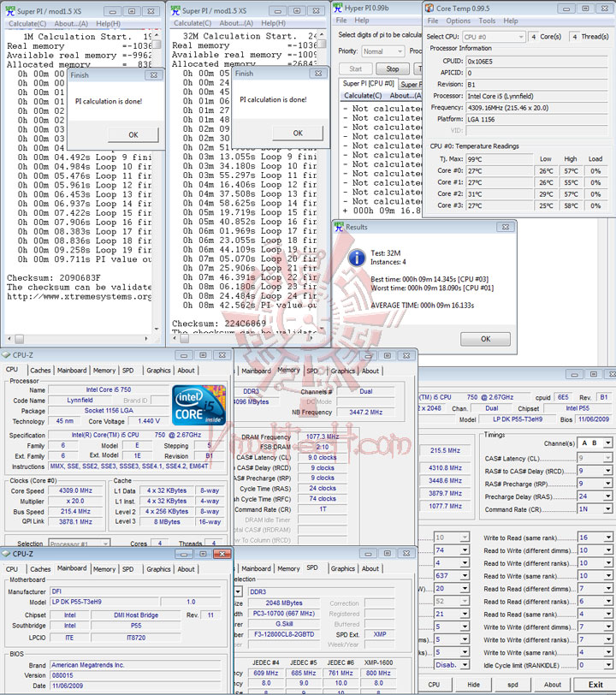The width and height of the screenshot is (616, 695).
Task: Open the Core Temp Help menu
Action: coord(511,21)
